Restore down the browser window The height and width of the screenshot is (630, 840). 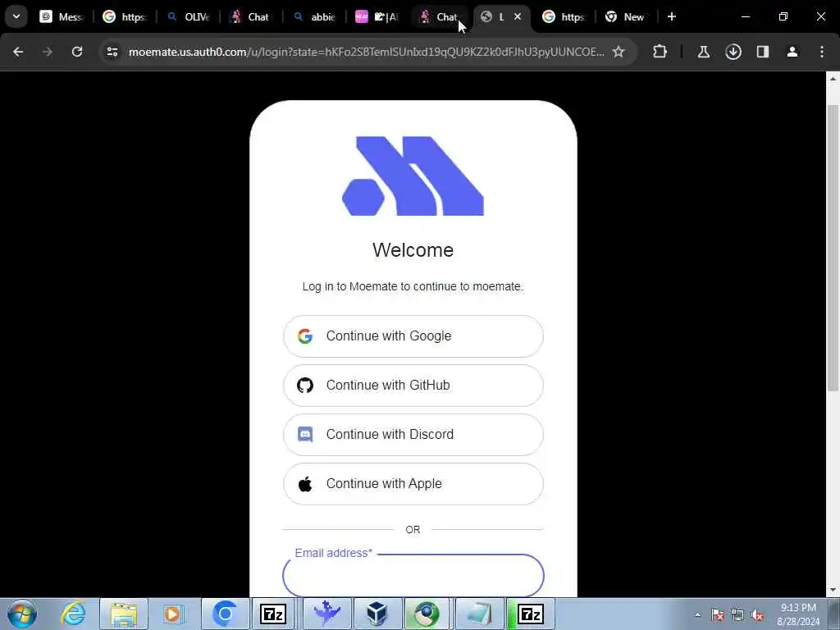783,16
